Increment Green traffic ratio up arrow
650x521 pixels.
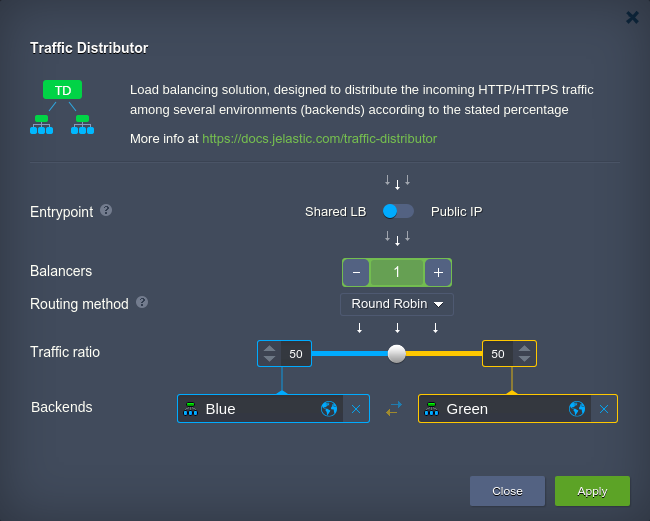click(524, 349)
